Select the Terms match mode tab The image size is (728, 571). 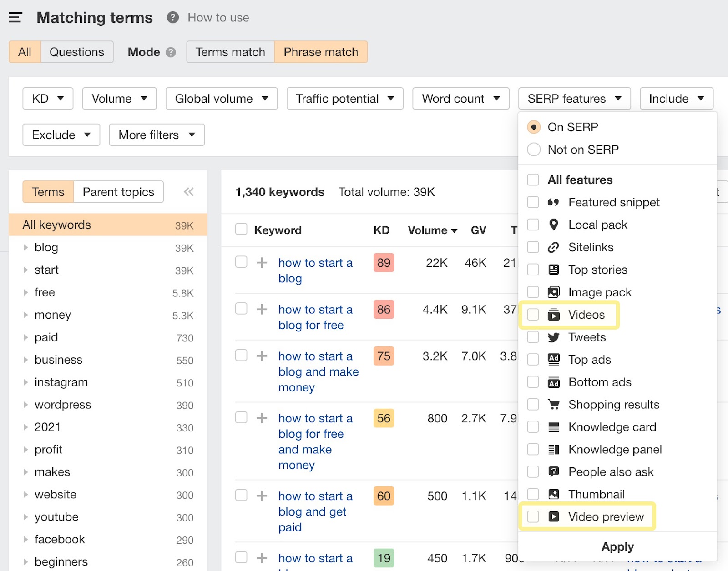230,52
